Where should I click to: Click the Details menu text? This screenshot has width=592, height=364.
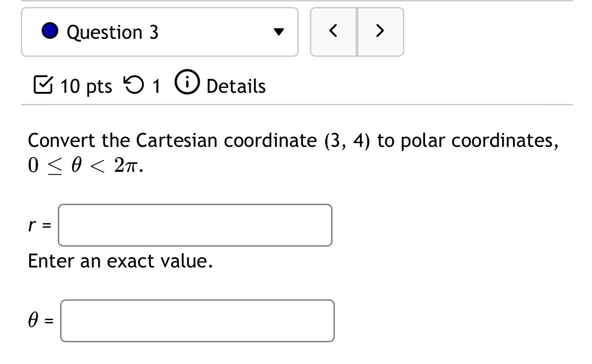[236, 86]
